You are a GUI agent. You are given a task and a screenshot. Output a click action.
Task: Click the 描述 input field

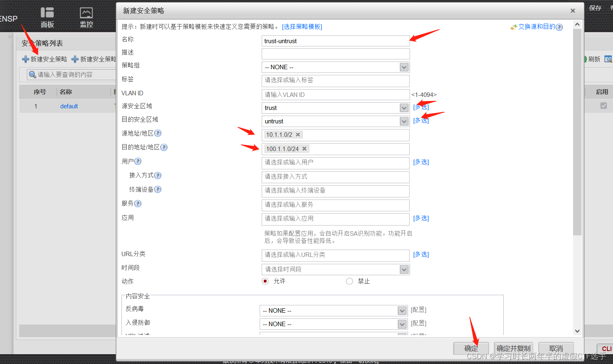tap(335, 54)
